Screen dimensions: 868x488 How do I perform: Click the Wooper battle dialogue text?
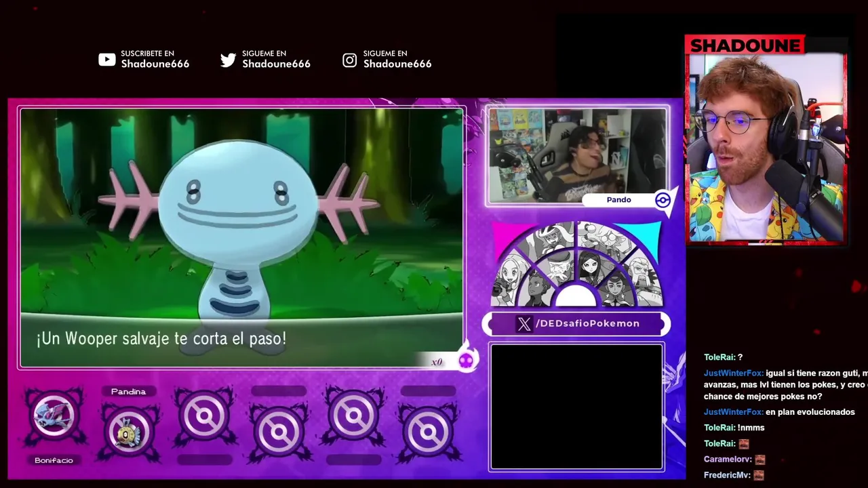(161, 339)
